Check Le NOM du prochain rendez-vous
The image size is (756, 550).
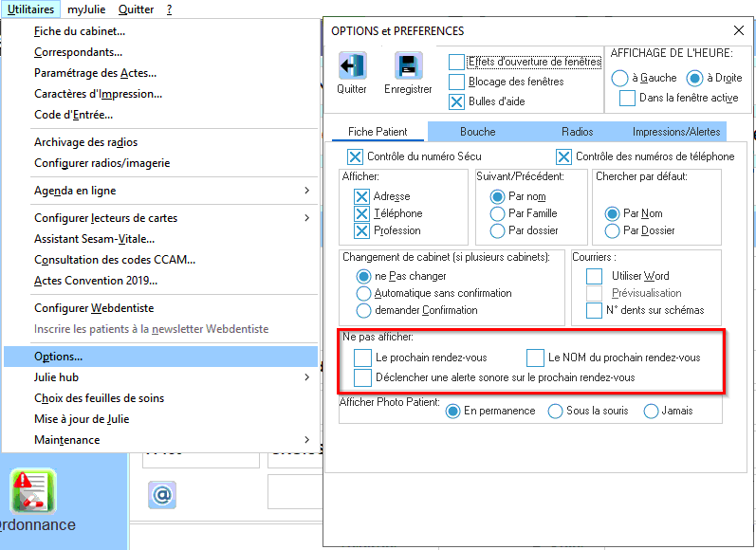pos(535,357)
